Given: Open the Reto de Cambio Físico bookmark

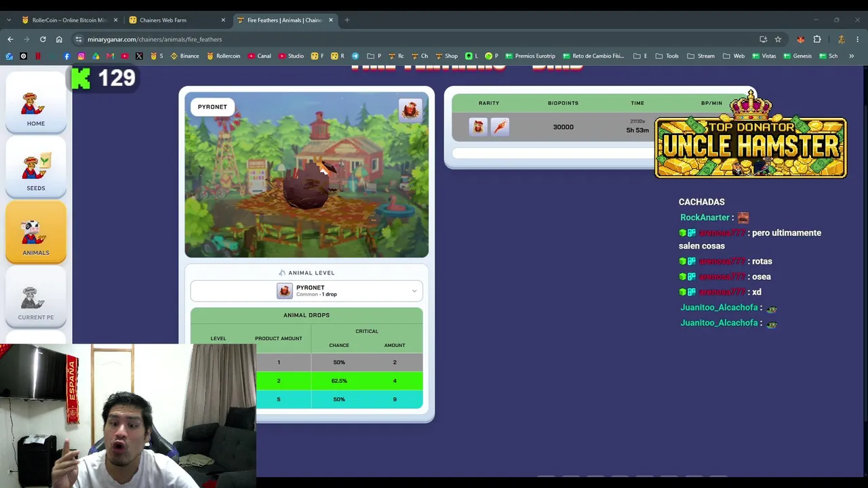Looking at the screenshot, I should [593, 56].
